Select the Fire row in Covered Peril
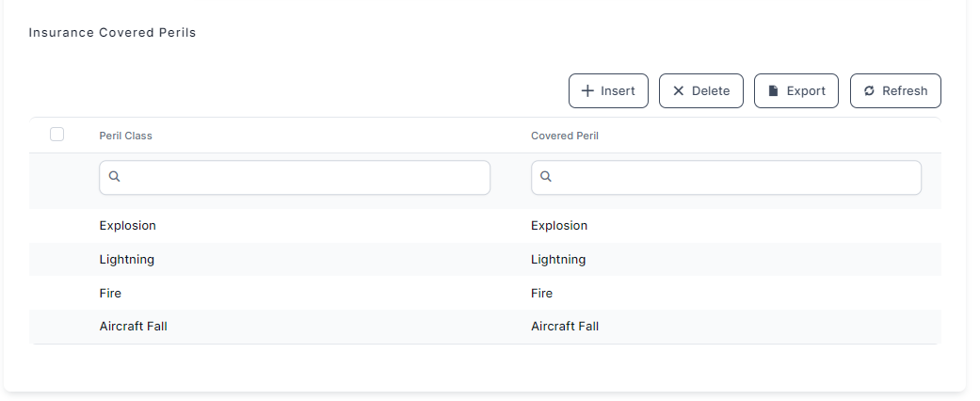The width and height of the screenshot is (980, 401). tap(542, 294)
